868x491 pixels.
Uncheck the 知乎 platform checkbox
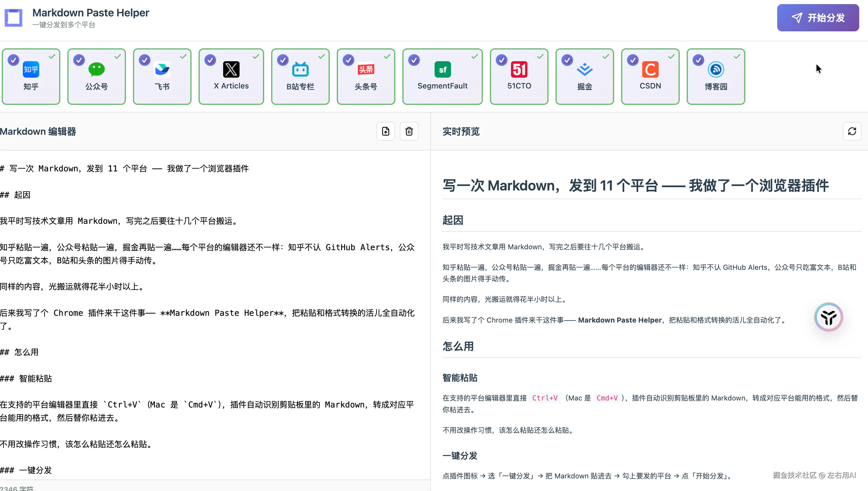(13, 60)
